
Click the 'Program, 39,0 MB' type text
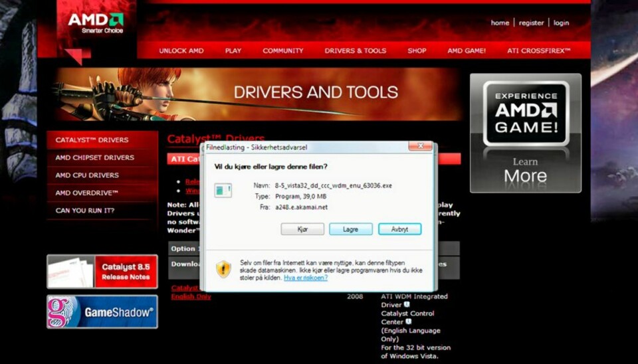300,197
